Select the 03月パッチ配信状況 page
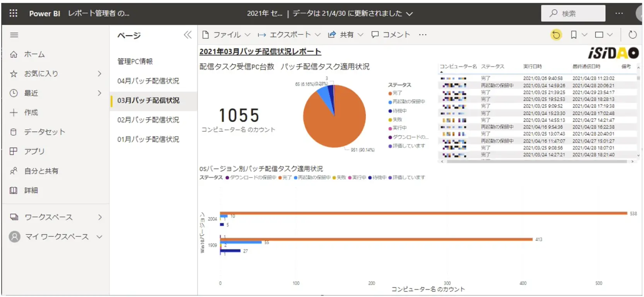644x297 pixels. pyautogui.click(x=154, y=100)
